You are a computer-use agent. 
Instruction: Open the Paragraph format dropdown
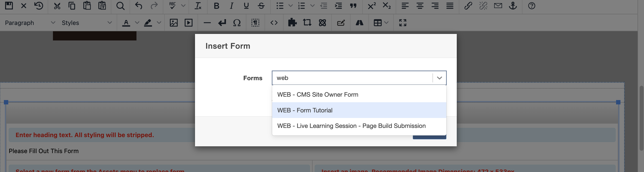tap(30, 23)
